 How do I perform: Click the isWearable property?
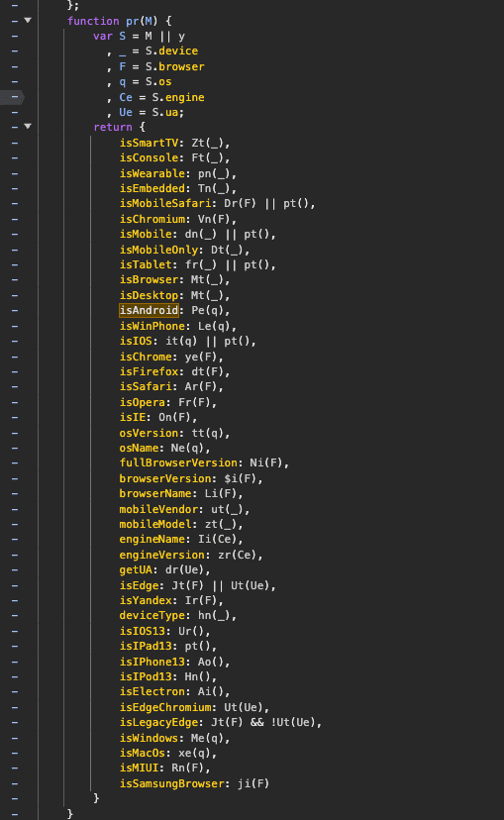[x=152, y=173]
